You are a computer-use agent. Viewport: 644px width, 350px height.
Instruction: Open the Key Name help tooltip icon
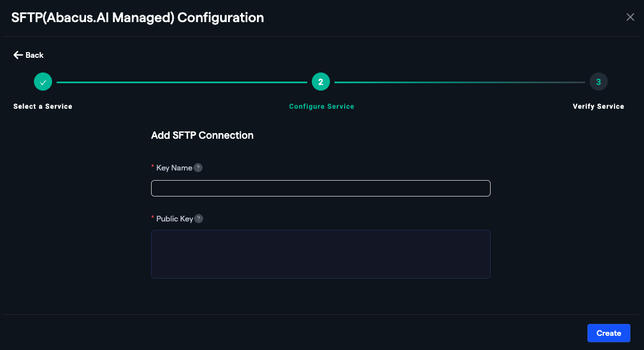click(x=198, y=167)
